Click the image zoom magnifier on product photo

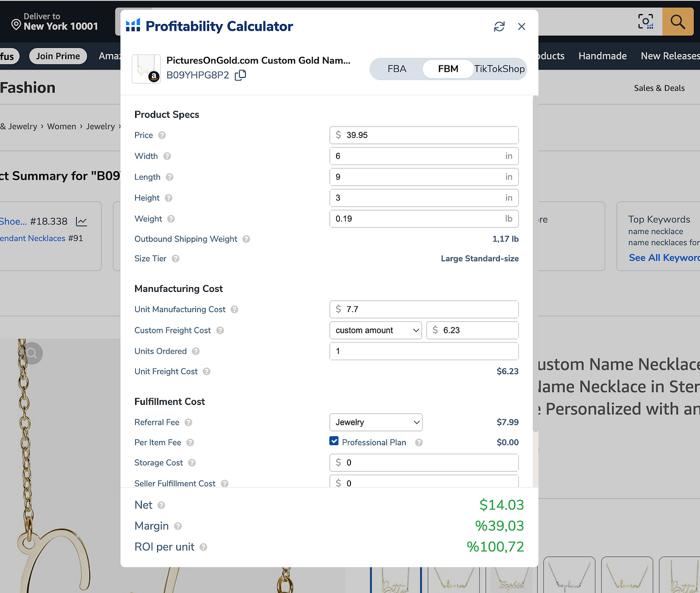(32, 353)
